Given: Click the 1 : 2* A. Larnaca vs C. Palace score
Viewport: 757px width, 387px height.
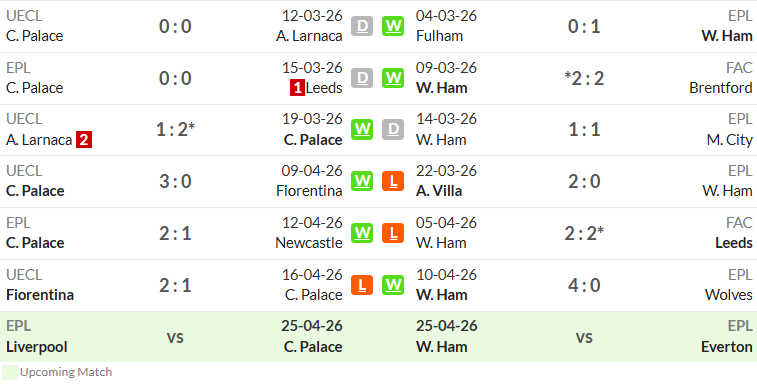Looking at the screenshot, I should (175, 129).
